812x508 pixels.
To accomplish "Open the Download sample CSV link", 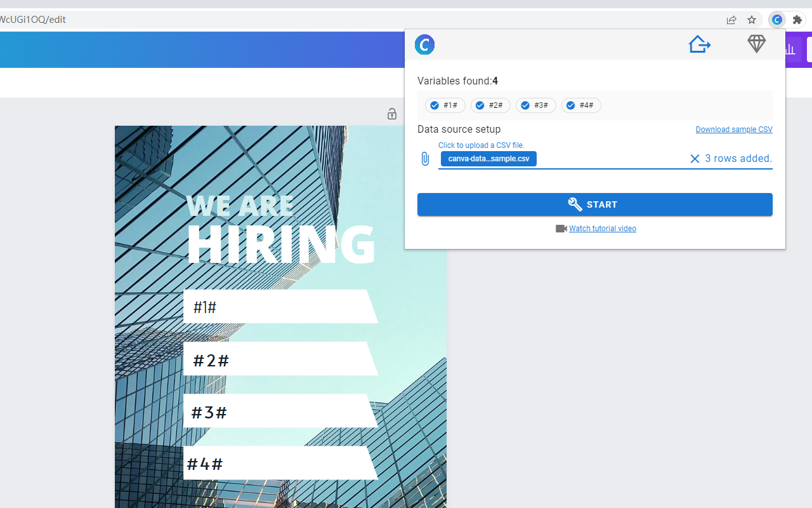I will (734, 129).
